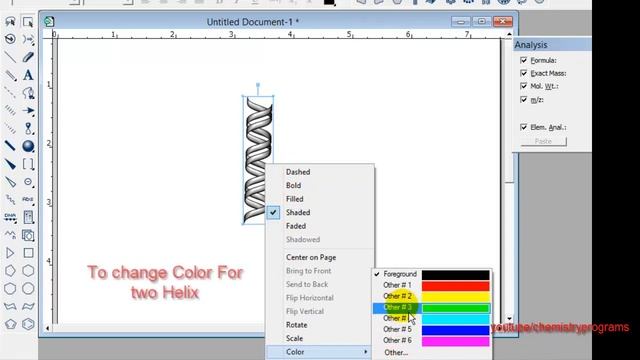640x360 pixels.
Task: Open the Brackets tool palette
Action: click(x=28, y=164)
